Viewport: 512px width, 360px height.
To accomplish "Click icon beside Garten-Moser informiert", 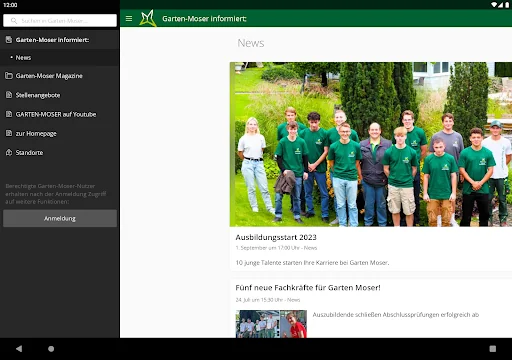I will (x=9, y=40).
